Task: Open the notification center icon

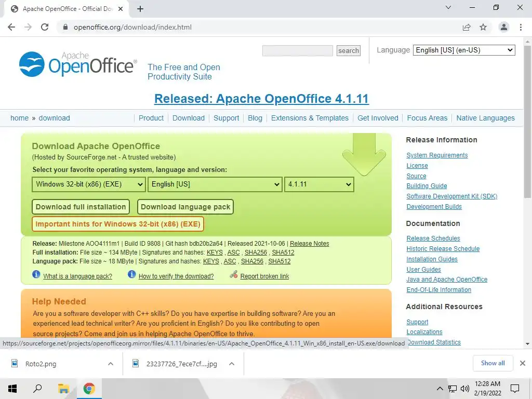Action: (515, 389)
